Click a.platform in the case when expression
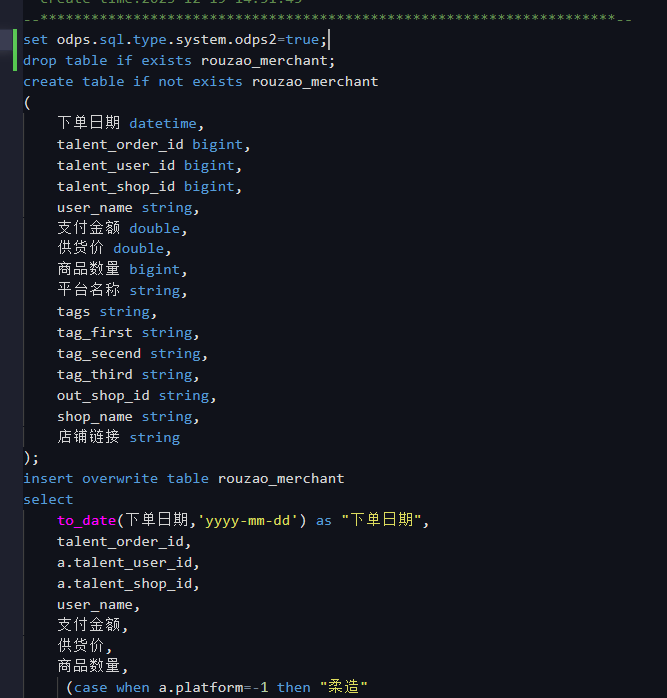667x698 pixels. click(x=201, y=687)
